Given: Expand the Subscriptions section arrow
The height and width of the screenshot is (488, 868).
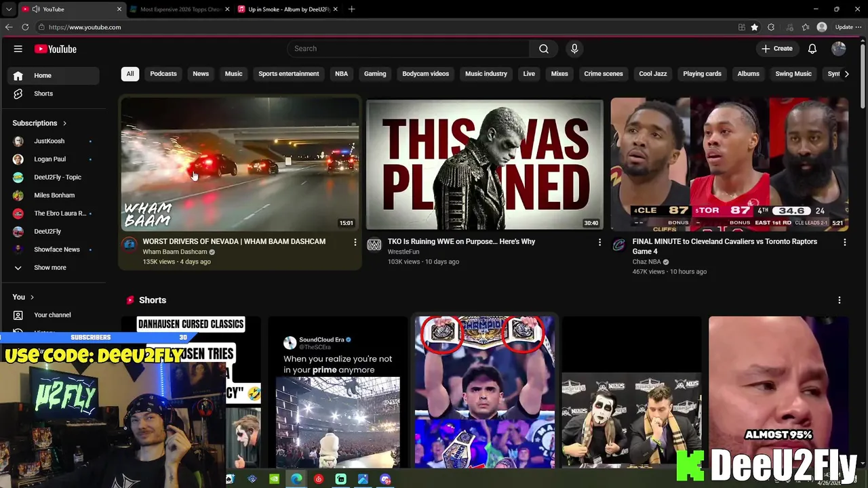Looking at the screenshot, I should pyautogui.click(x=64, y=123).
